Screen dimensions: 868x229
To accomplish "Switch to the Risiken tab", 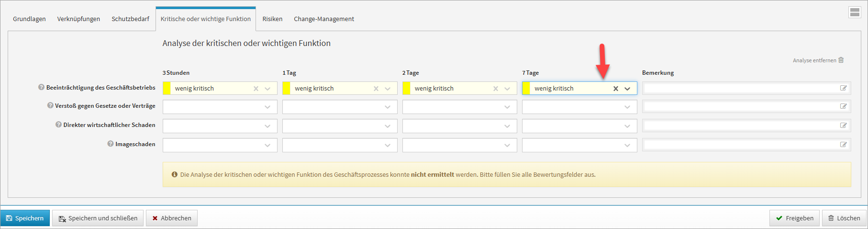I will pyautogui.click(x=272, y=19).
